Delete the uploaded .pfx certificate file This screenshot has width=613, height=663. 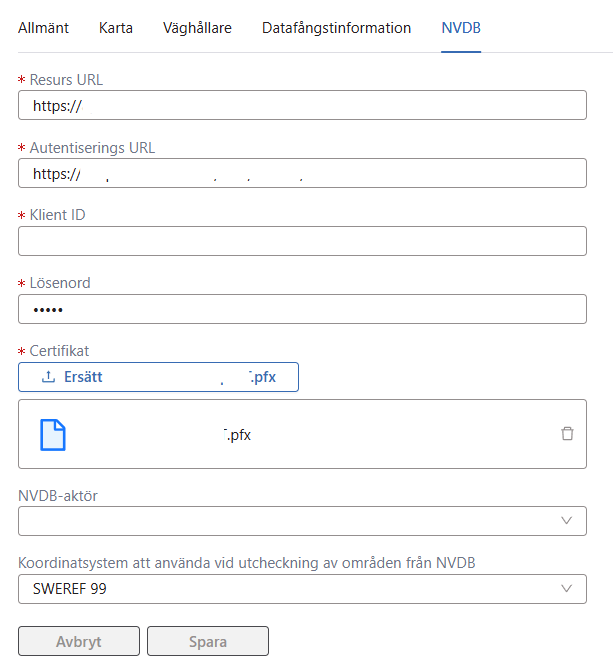tap(567, 434)
